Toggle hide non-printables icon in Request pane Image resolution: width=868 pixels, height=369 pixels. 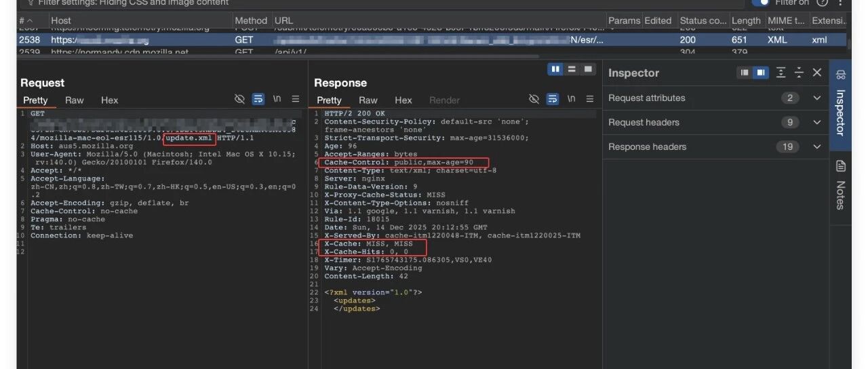click(x=239, y=99)
